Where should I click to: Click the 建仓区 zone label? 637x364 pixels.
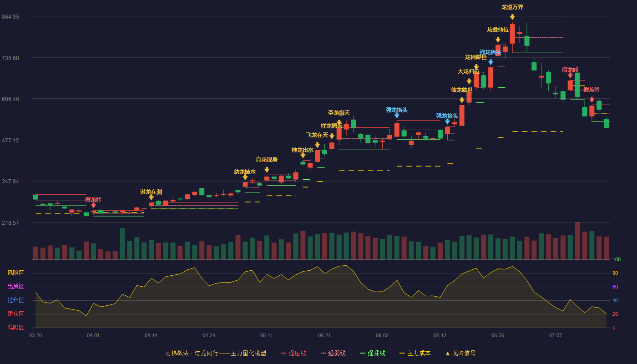pos(16,314)
